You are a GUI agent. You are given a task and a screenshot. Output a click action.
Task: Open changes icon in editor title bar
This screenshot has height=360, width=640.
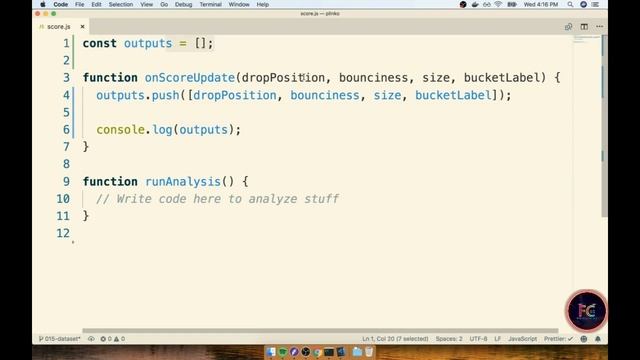568,27
